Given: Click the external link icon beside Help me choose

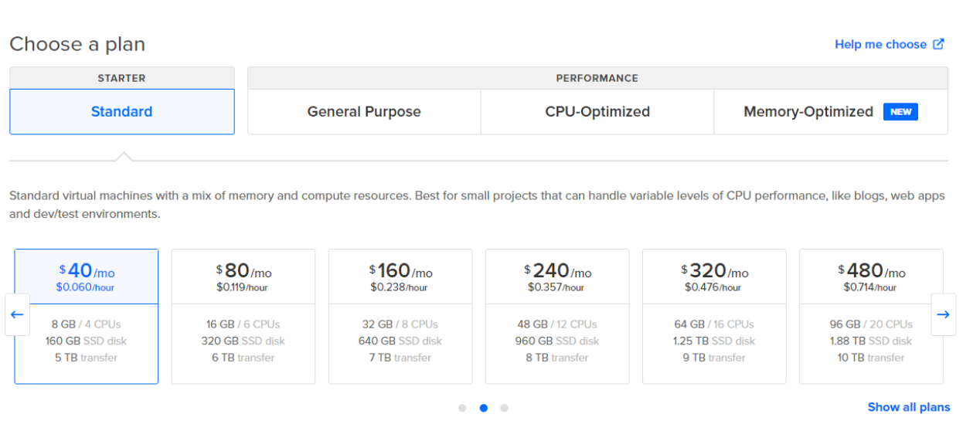Looking at the screenshot, I should pos(938,44).
